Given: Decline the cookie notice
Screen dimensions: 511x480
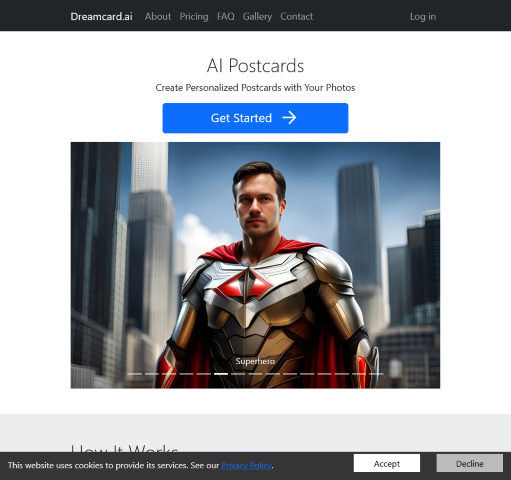Looking at the screenshot, I should point(470,463).
